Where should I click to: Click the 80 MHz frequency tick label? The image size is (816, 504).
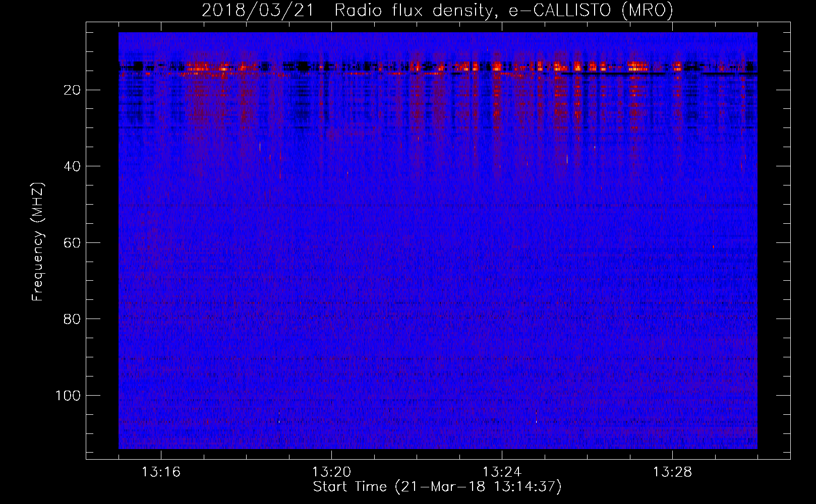pos(73,319)
